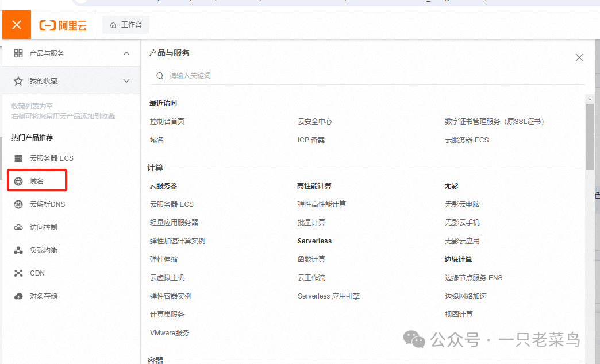Click the 域名 globe icon in sidebar

tap(18, 181)
